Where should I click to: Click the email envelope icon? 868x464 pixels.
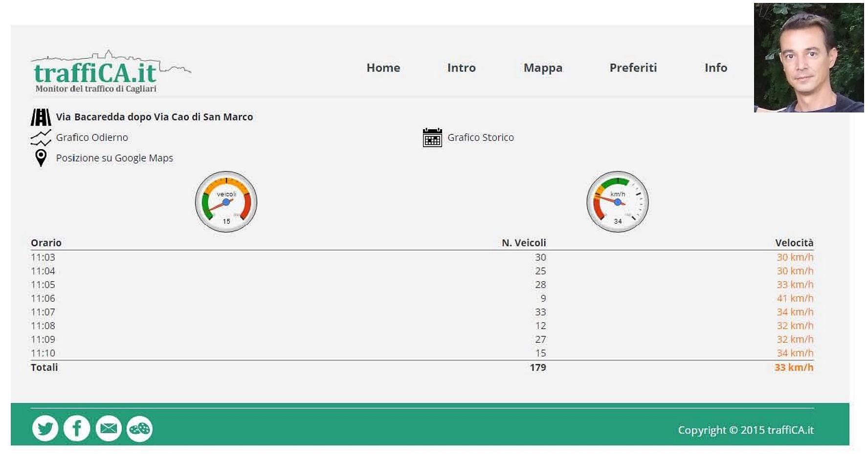pos(108,429)
